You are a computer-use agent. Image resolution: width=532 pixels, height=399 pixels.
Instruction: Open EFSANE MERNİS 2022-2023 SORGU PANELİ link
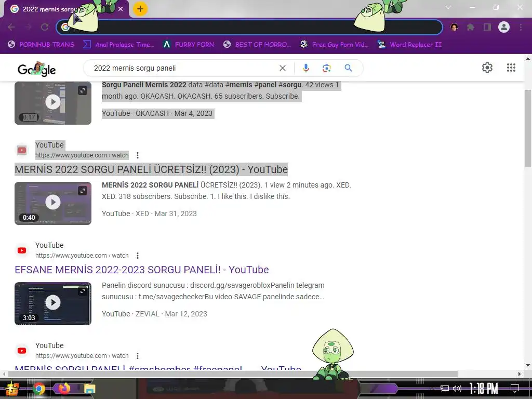141,270
